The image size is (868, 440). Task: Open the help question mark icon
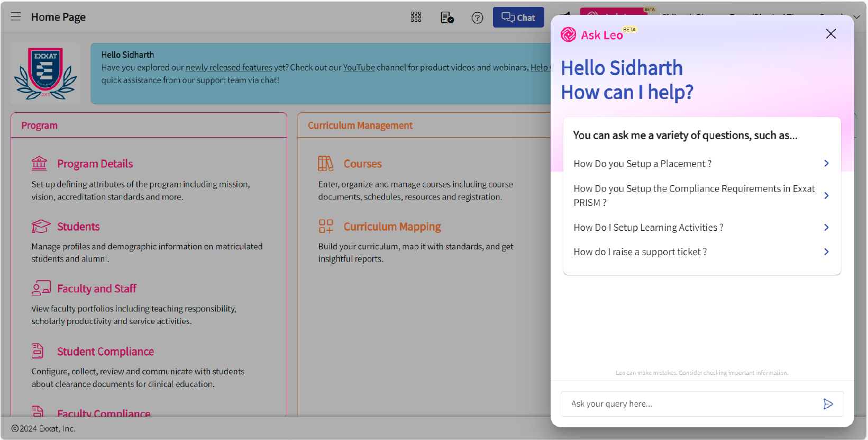coord(477,17)
